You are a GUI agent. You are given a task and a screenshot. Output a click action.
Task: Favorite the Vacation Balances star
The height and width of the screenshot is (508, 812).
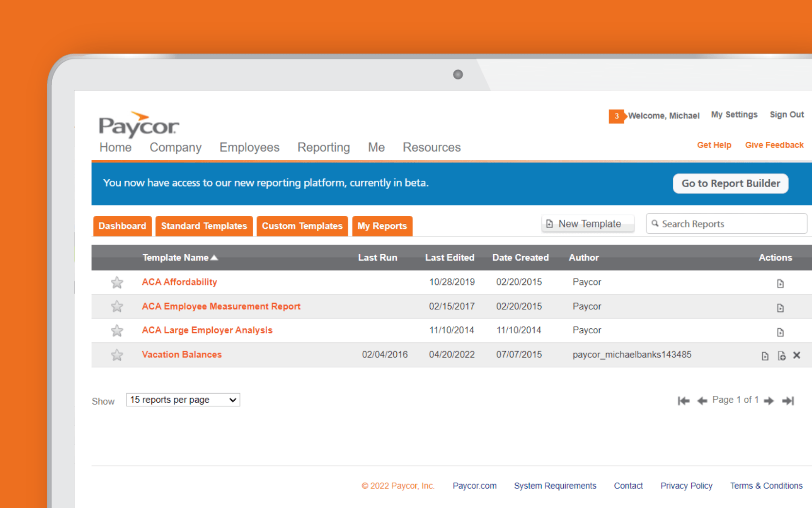coord(117,355)
